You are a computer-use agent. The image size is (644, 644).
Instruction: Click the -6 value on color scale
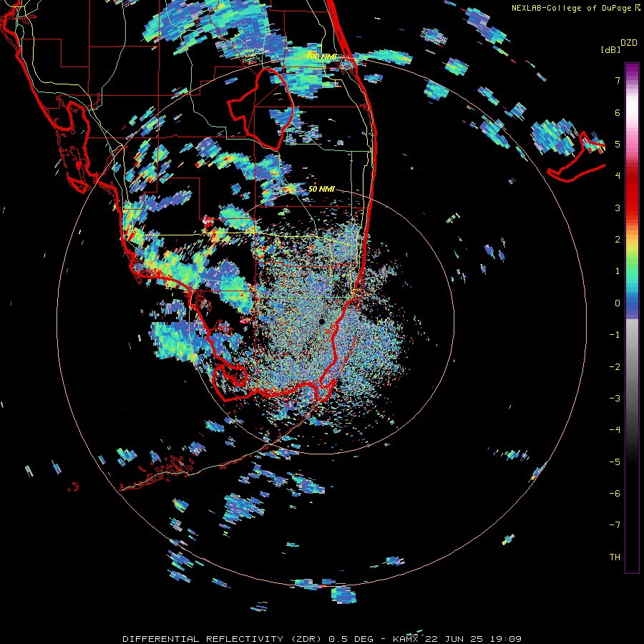point(615,494)
